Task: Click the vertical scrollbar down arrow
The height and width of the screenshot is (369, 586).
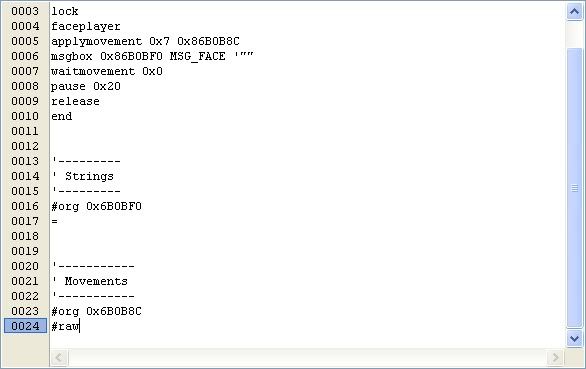Action: pos(574,339)
